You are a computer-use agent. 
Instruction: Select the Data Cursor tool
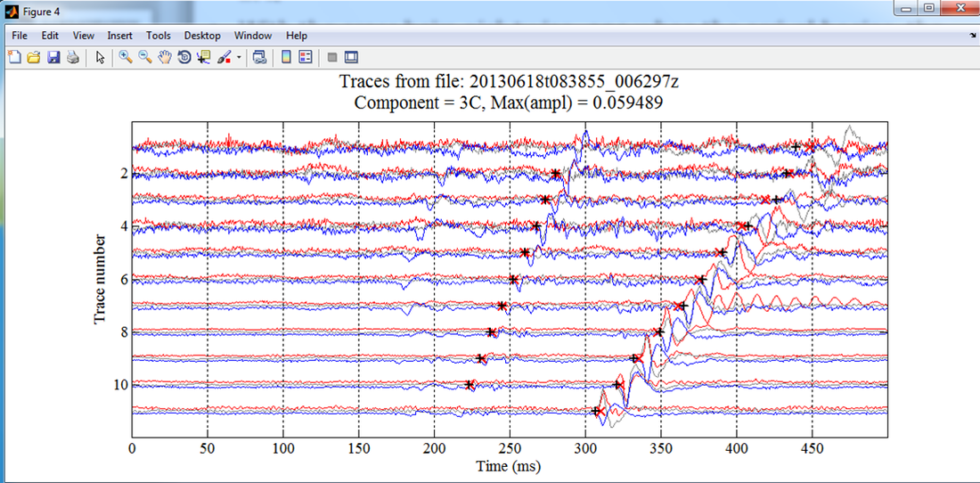tap(203, 58)
